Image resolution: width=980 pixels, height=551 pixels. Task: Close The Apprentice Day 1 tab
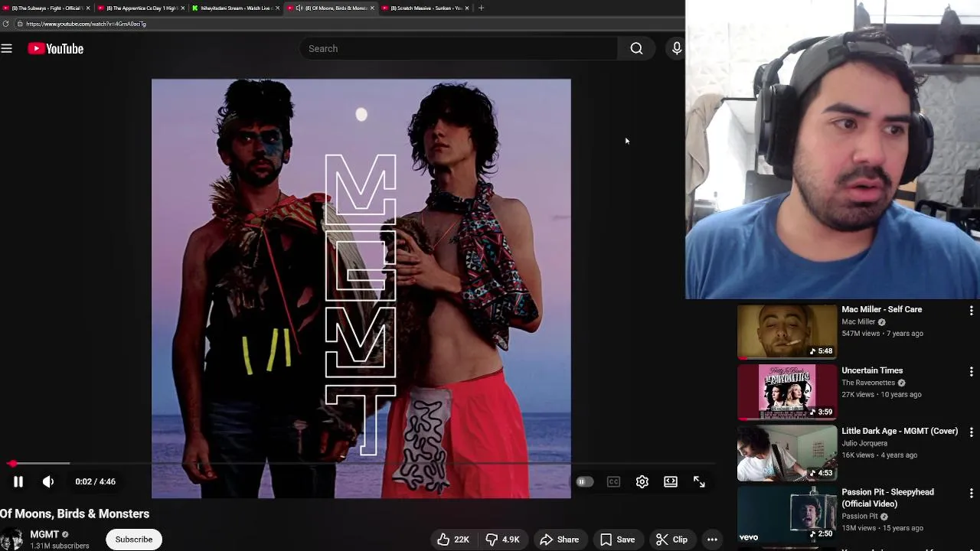pos(183,8)
